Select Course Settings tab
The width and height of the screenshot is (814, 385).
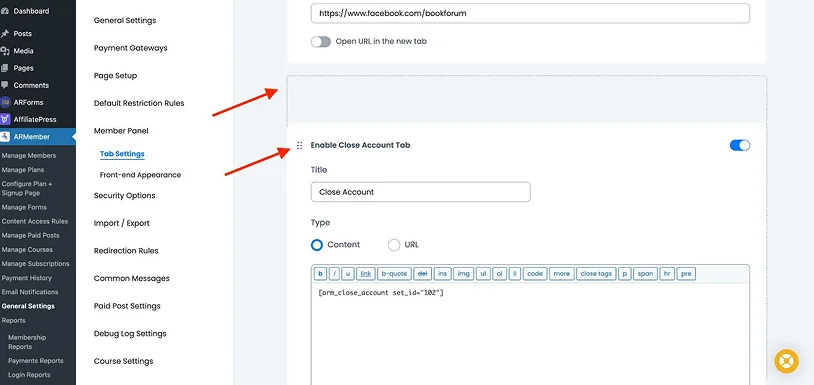[124, 361]
